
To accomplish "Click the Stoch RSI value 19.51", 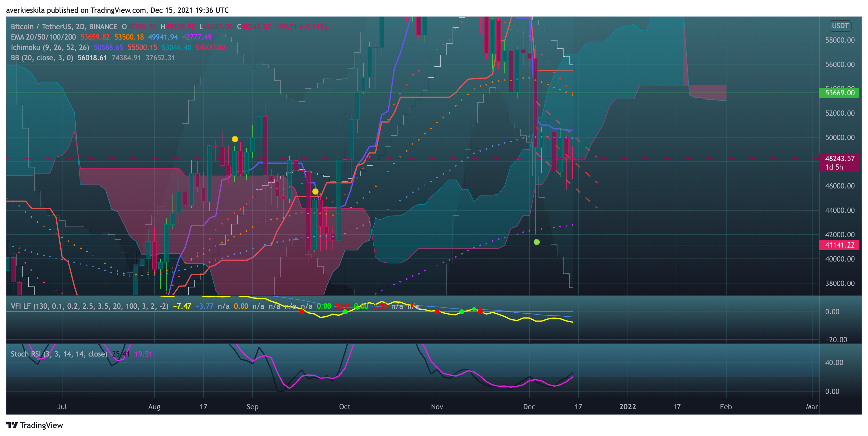I will 143,354.
